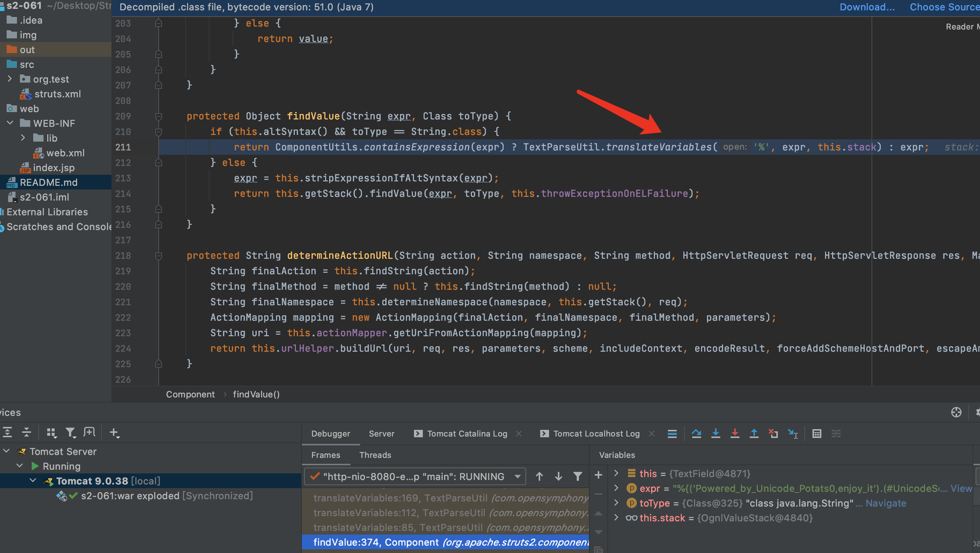This screenshot has width=980, height=553.
Task: Click the View link for expr value
Action: click(961, 488)
